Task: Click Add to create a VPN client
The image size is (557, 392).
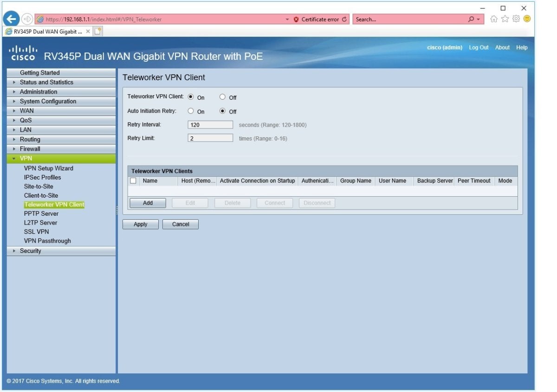Action: (x=148, y=203)
